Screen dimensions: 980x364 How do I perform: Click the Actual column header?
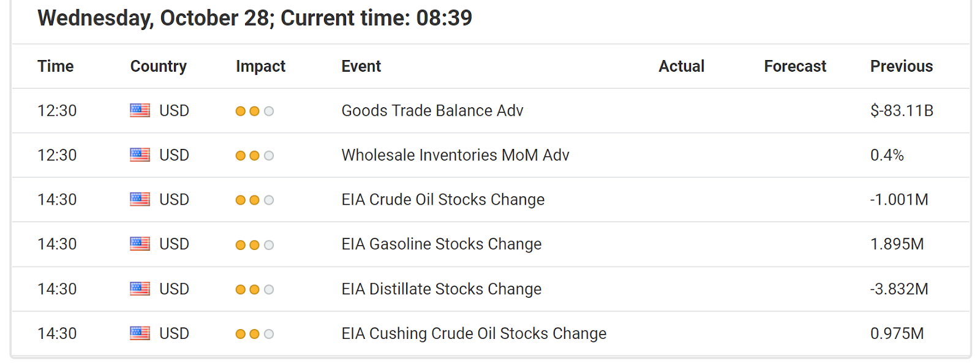click(682, 66)
